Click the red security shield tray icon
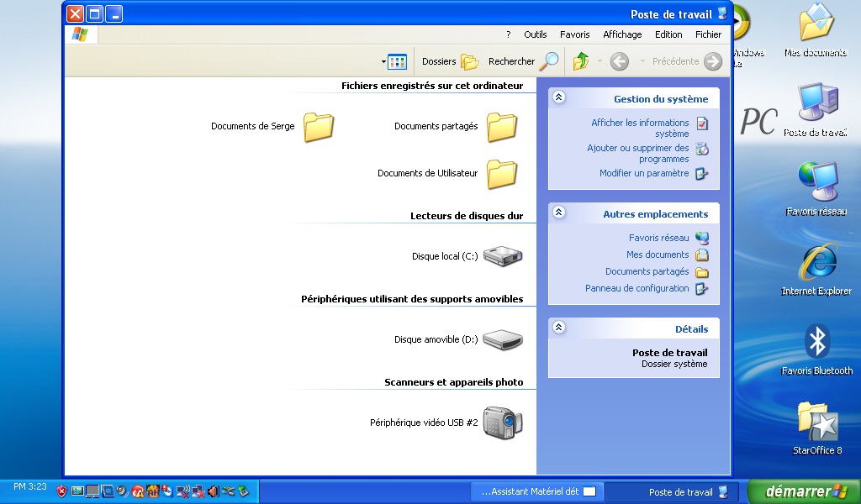 click(61, 491)
